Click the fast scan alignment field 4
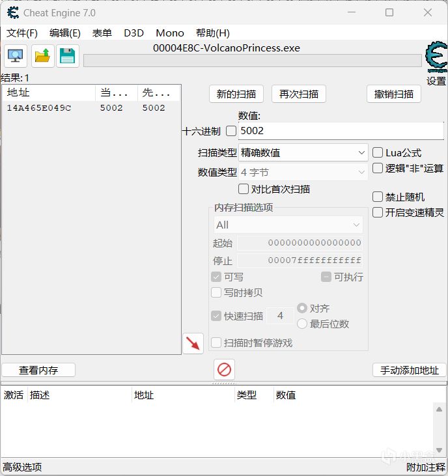The height and width of the screenshot is (476, 448). click(280, 316)
